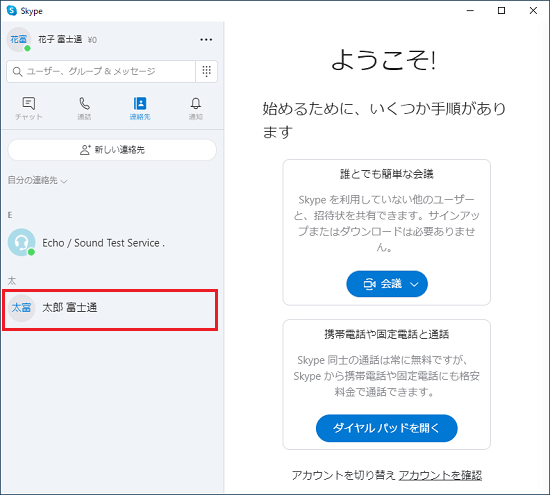Image resolution: width=550 pixels, height=495 pixels.
Task: Minimize the Skype window
Action: coord(470,11)
